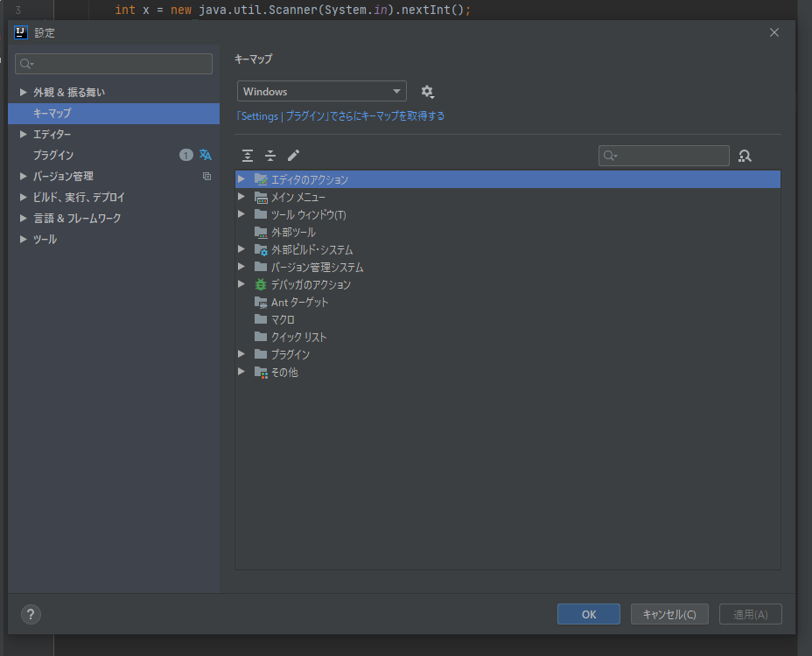Screen dimensions: 812x656
Task: Open the Windows keymap dropdown
Action: coord(322,91)
